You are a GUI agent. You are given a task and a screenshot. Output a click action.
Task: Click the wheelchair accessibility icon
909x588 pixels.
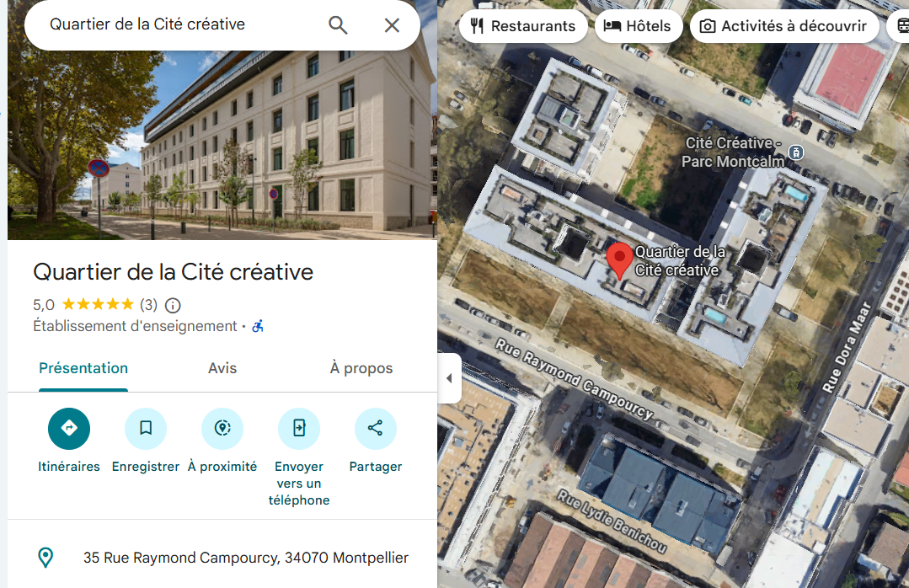tap(258, 326)
